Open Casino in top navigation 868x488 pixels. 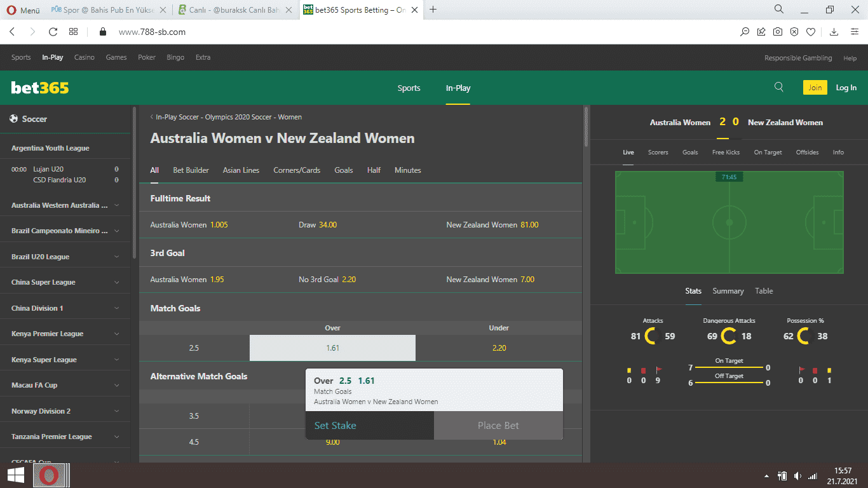(85, 57)
